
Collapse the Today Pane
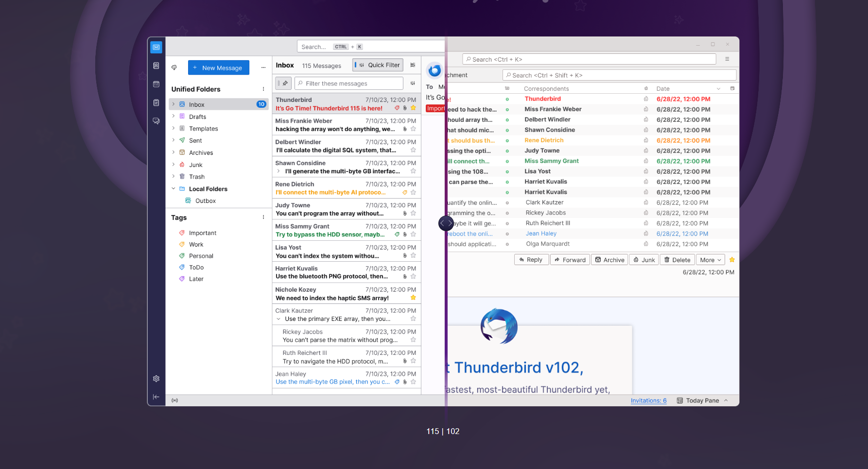click(726, 400)
